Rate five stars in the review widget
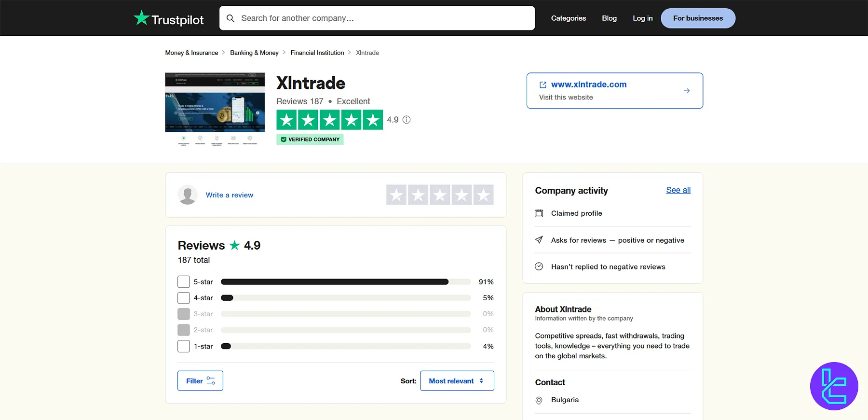Image resolution: width=868 pixels, height=420 pixels. [x=483, y=195]
